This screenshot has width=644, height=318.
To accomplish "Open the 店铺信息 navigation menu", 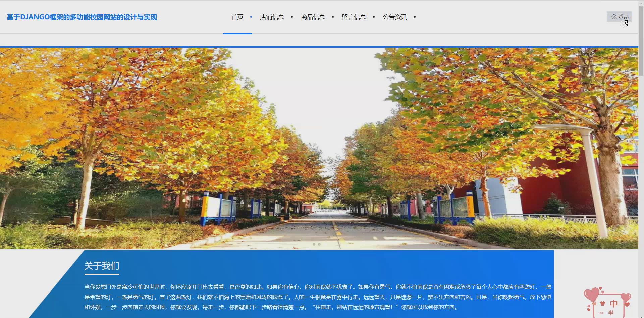I will 272,17.
